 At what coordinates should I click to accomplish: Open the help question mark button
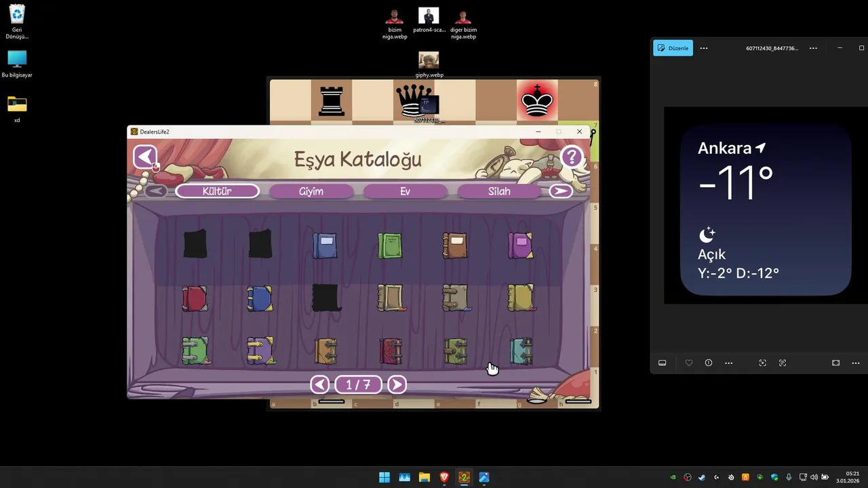point(572,157)
